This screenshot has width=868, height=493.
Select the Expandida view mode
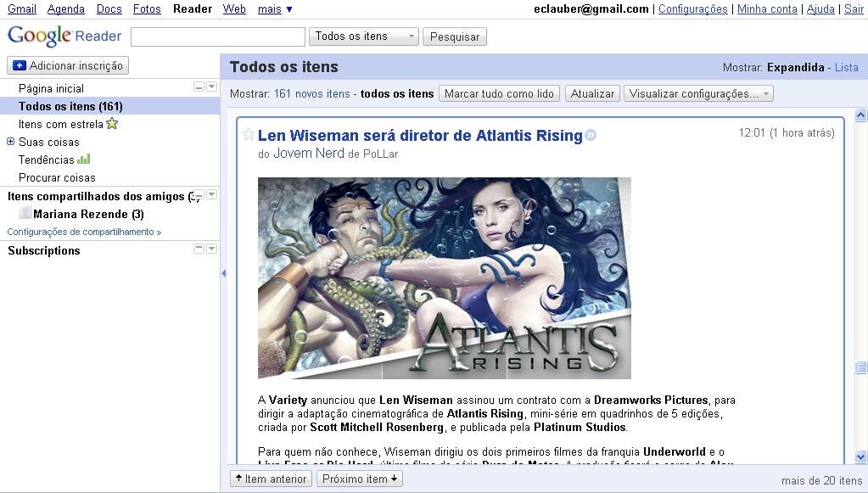coord(796,68)
